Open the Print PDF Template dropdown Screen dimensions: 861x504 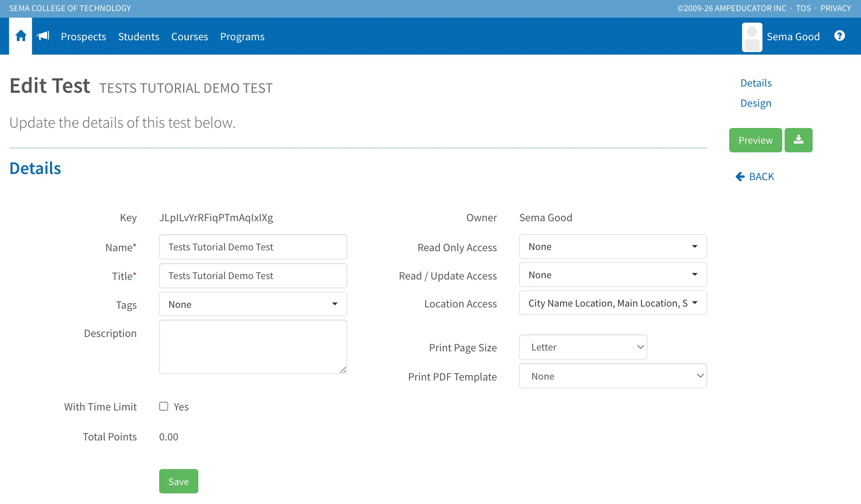point(613,376)
